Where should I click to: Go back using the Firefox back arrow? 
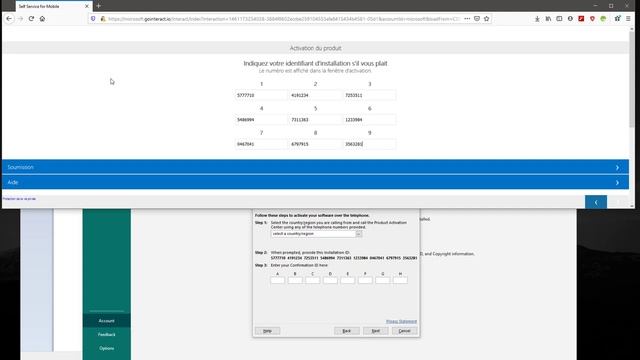pyautogui.click(x=9, y=19)
